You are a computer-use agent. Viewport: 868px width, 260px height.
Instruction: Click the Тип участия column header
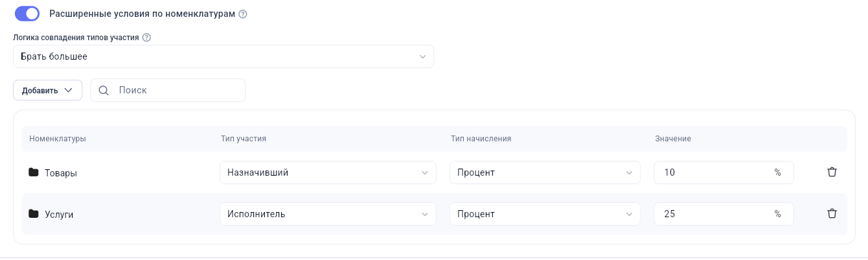pyautogui.click(x=244, y=139)
